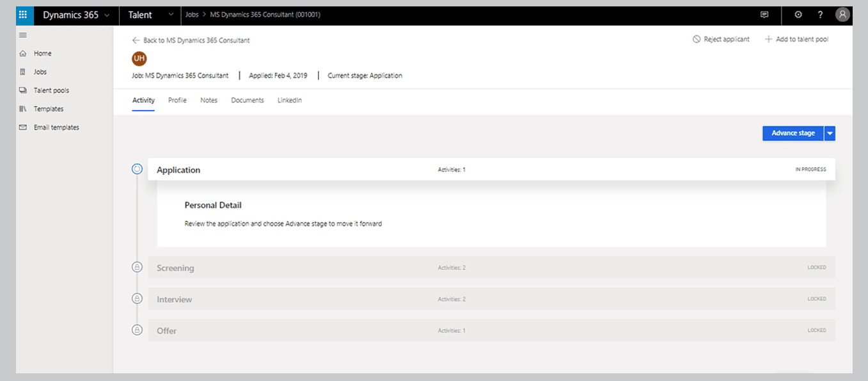The height and width of the screenshot is (381, 868).
Task: Click the Jobs breadcrumb link
Action: click(x=191, y=15)
